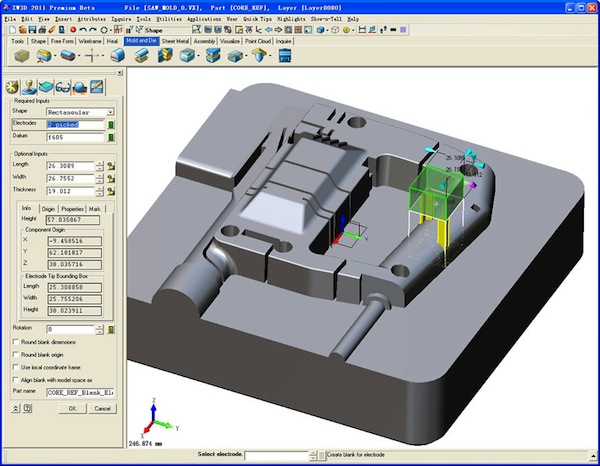
Task: Click the lock icon next to Length
Action: click(111, 166)
